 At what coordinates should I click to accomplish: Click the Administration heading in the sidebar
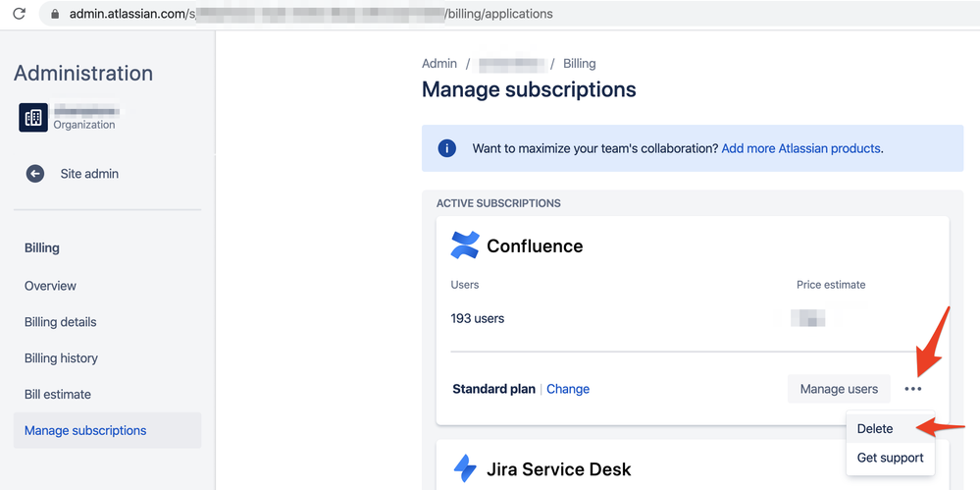pos(83,74)
